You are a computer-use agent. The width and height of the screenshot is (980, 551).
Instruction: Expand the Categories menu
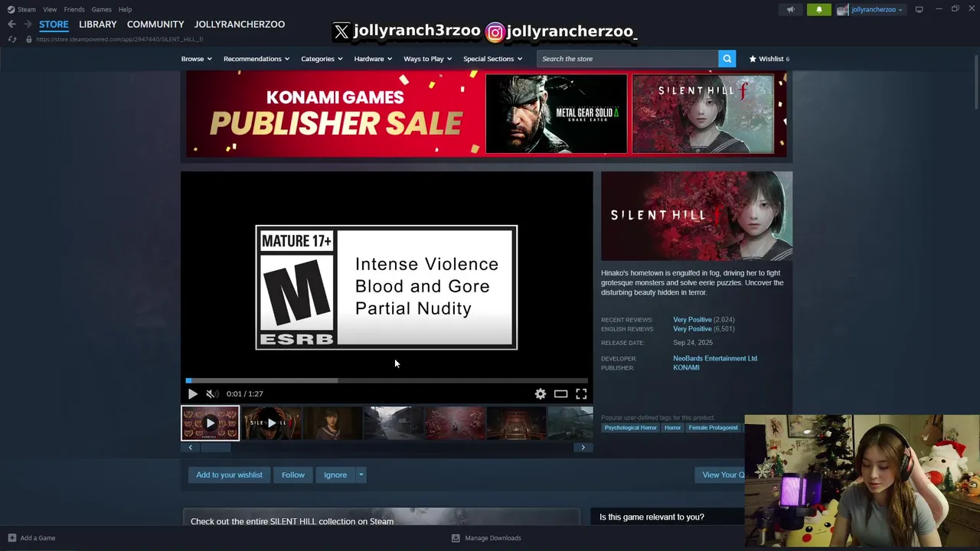[322, 59]
